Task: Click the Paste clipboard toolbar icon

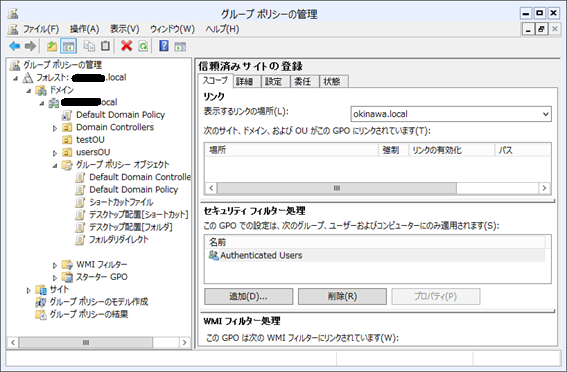Action: (x=105, y=46)
